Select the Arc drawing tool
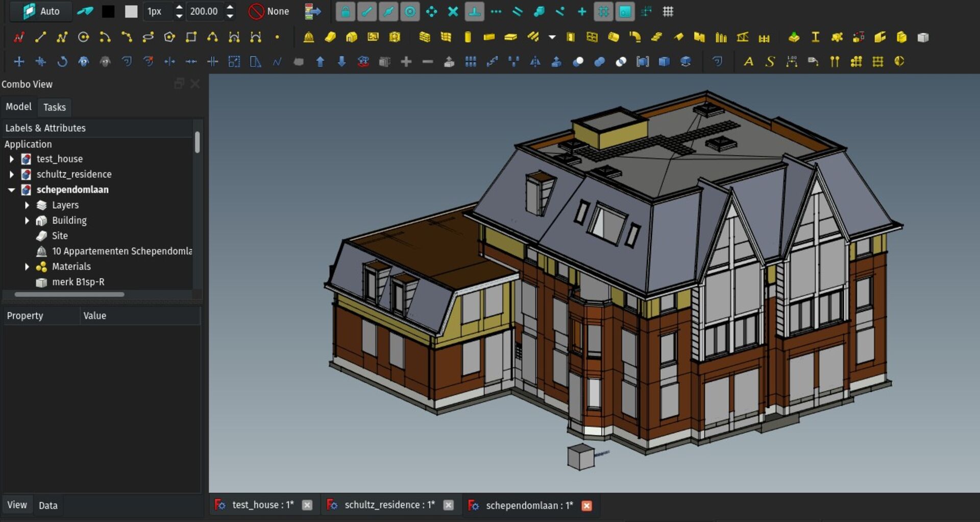The width and height of the screenshot is (980, 522). click(x=105, y=37)
